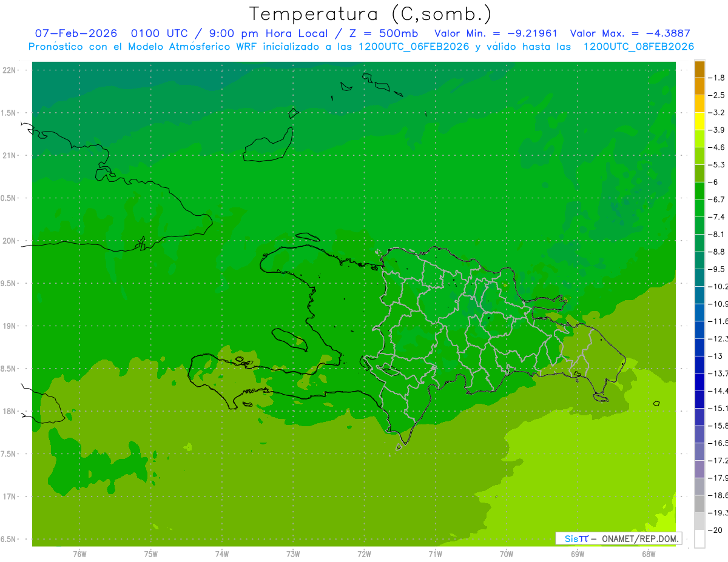
Task: Click the "-7.4" colorbar value
Action: click(716, 216)
